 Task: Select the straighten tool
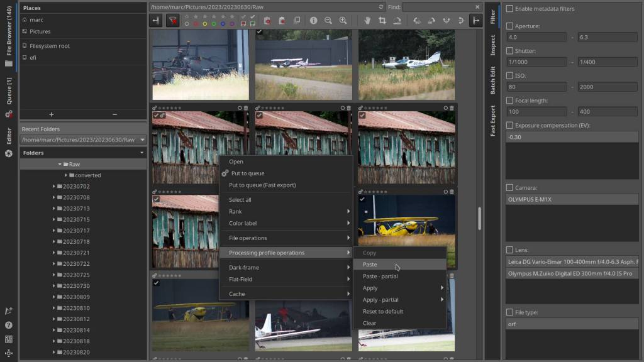[397, 21]
